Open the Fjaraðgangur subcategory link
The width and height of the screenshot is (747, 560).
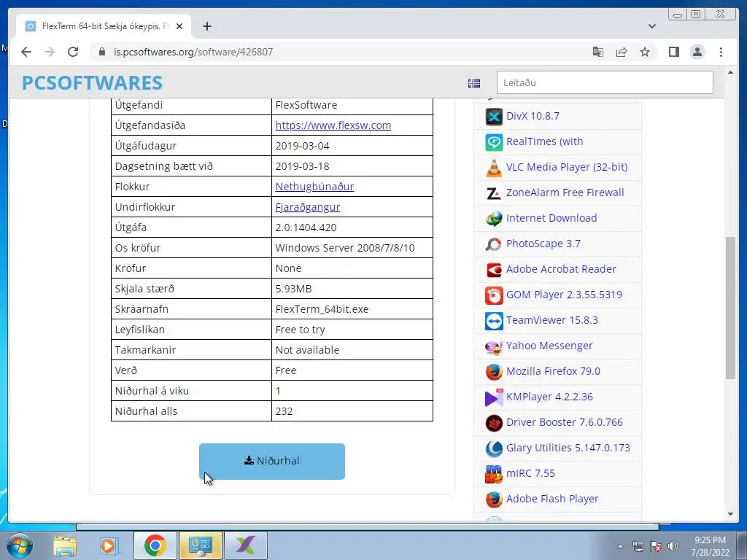(308, 207)
